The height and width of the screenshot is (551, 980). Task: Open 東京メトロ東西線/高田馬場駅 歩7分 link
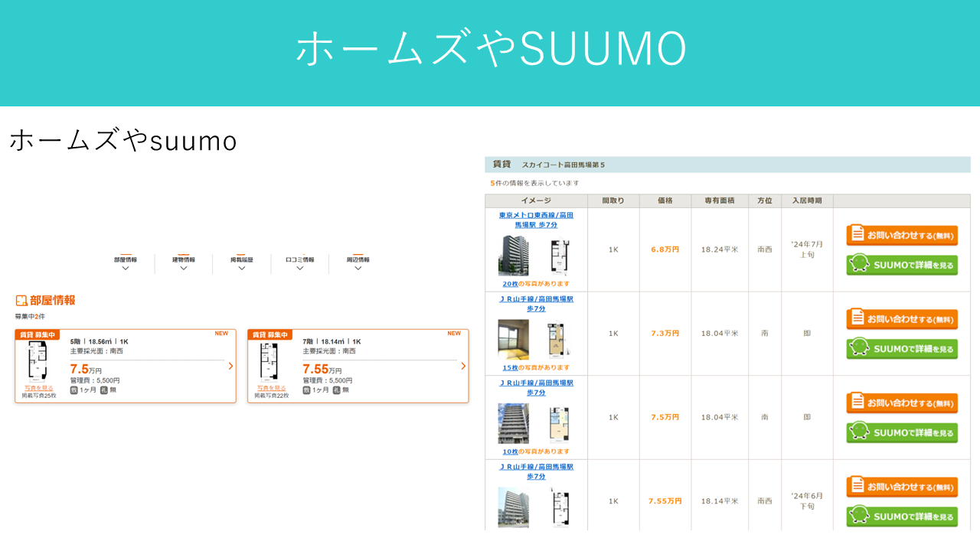pos(536,220)
